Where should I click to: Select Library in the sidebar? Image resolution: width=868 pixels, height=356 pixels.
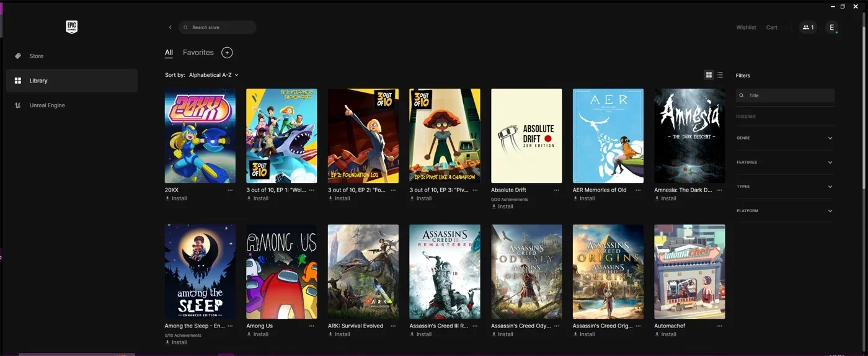72,81
